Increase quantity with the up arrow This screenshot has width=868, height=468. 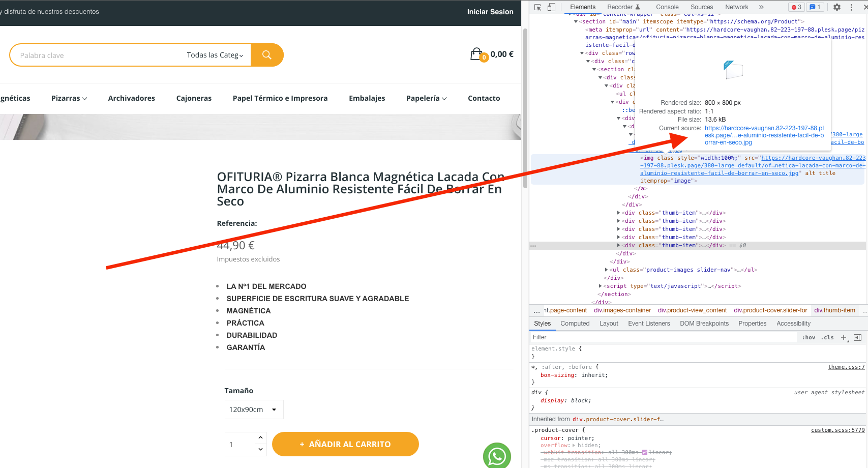pyautogui.click(x=260, y=438)
